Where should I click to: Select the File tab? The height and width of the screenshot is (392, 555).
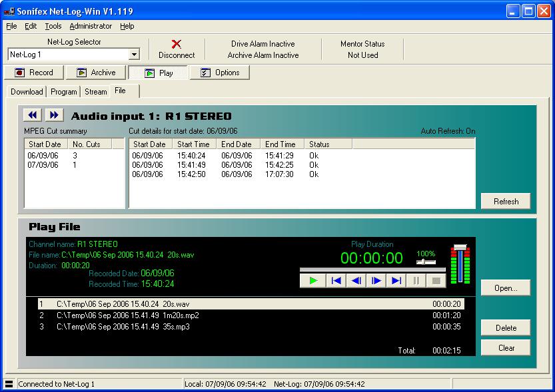point(125,91)
